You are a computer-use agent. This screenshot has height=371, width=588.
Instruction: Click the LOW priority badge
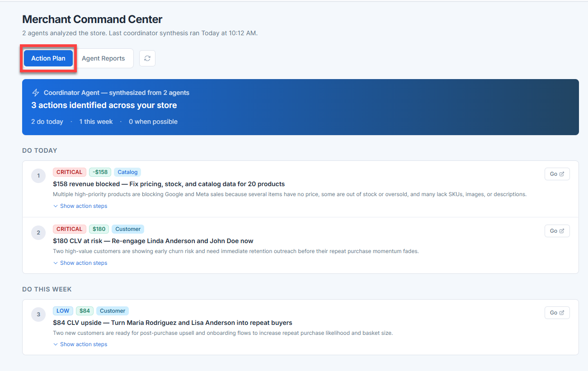(x=63, y=311)
